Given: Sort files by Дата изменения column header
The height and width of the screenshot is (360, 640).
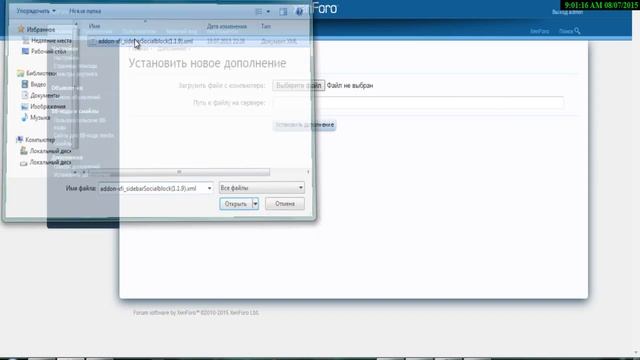Looking at the screenshot, I should point(227,26).
